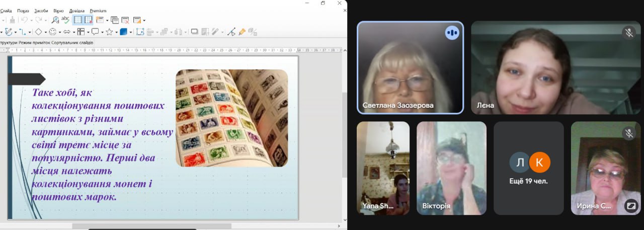Image resolution: width=644 pixels, height=230 pixels.
Task: Toggle snap to grid button
Action: pyautogui.click(x=89, y=20)
